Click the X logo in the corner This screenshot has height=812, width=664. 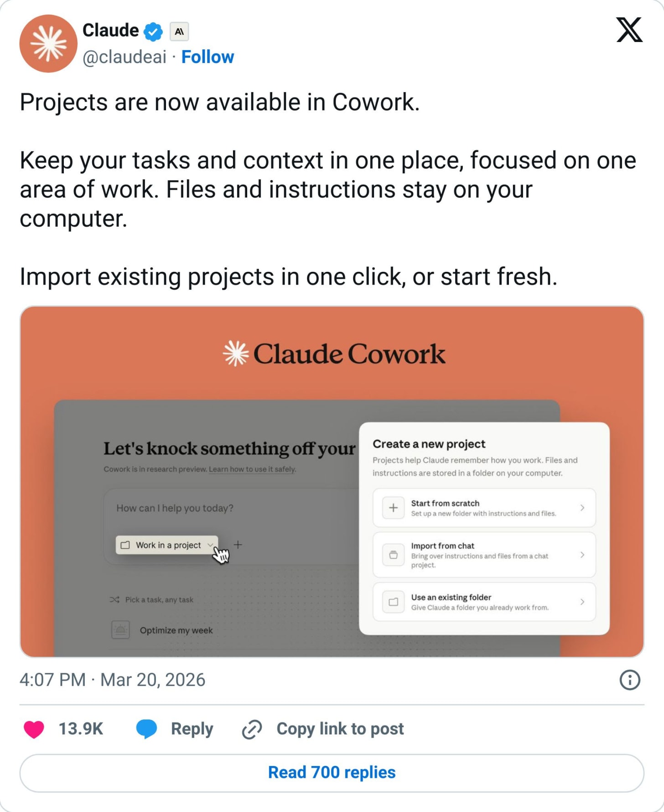(630, 31)
